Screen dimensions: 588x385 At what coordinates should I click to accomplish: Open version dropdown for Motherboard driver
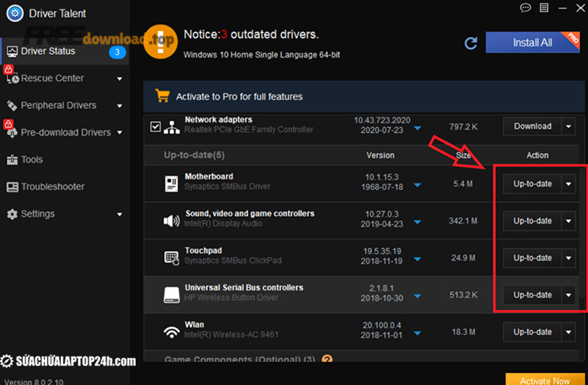(x=417, y=185)
